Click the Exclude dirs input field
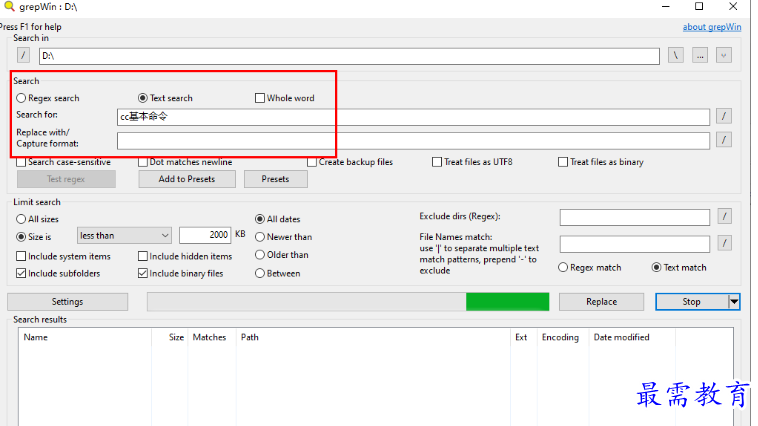 point(635,217)
